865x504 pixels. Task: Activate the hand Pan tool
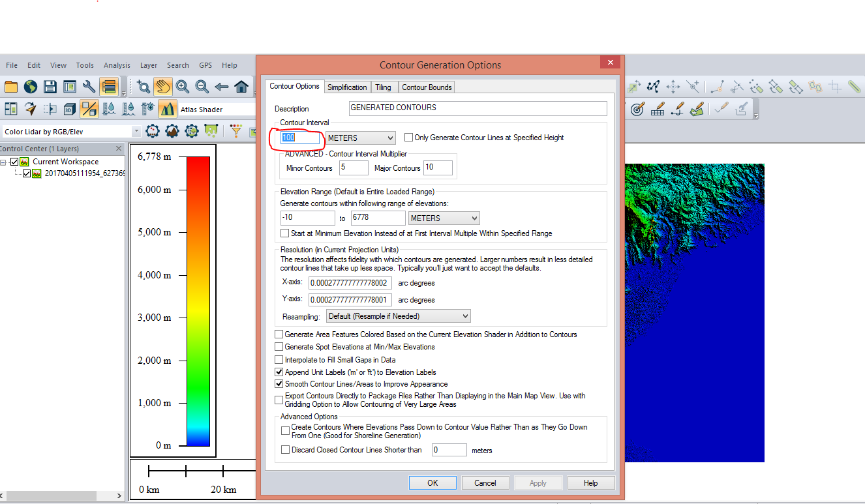(x=162, y=86)
